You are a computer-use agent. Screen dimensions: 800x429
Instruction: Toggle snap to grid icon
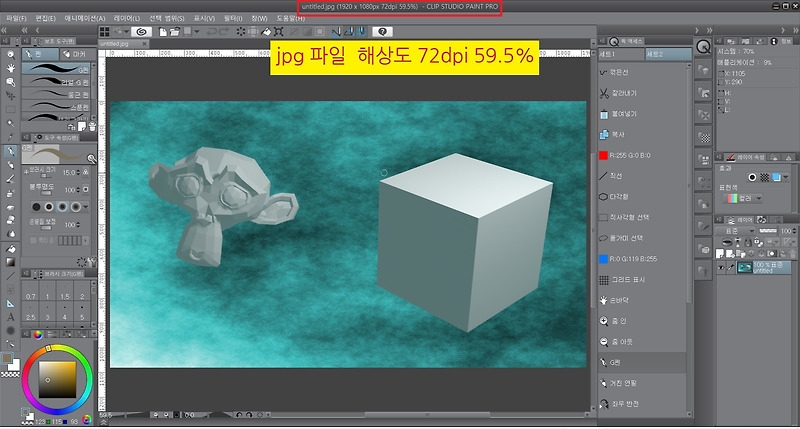coord(361,32)
